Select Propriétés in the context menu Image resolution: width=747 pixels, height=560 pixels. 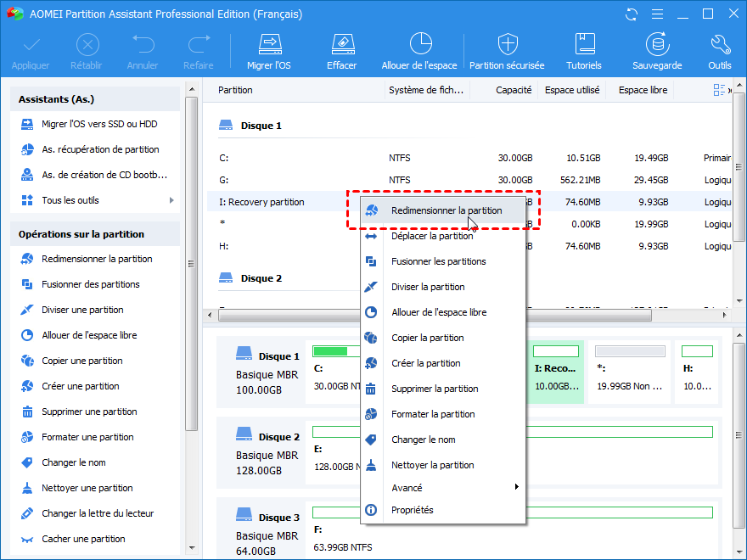[x=412, y=510]
